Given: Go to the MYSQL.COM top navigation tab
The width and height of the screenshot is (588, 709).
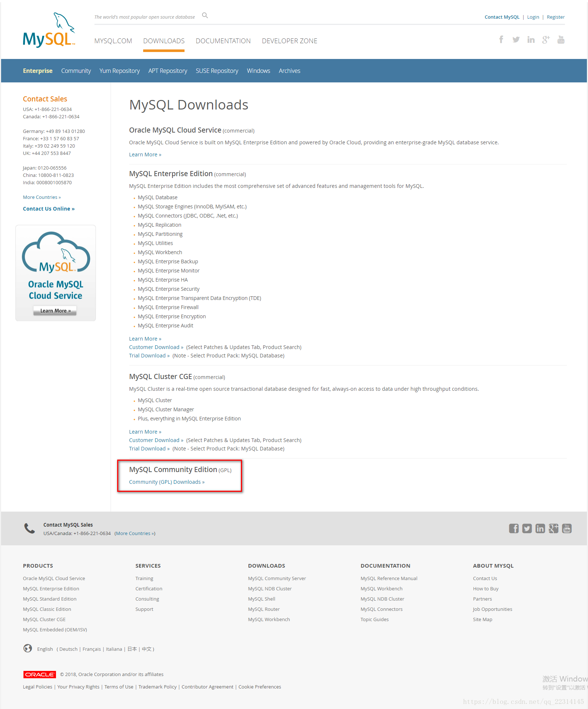Looking at the screenshot, I should [113, 41].
